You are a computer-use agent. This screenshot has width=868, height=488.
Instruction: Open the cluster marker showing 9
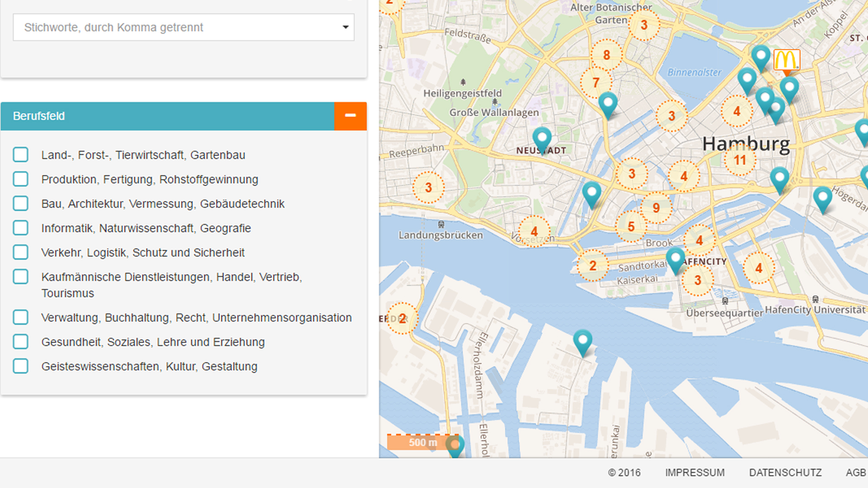point(656,208)
